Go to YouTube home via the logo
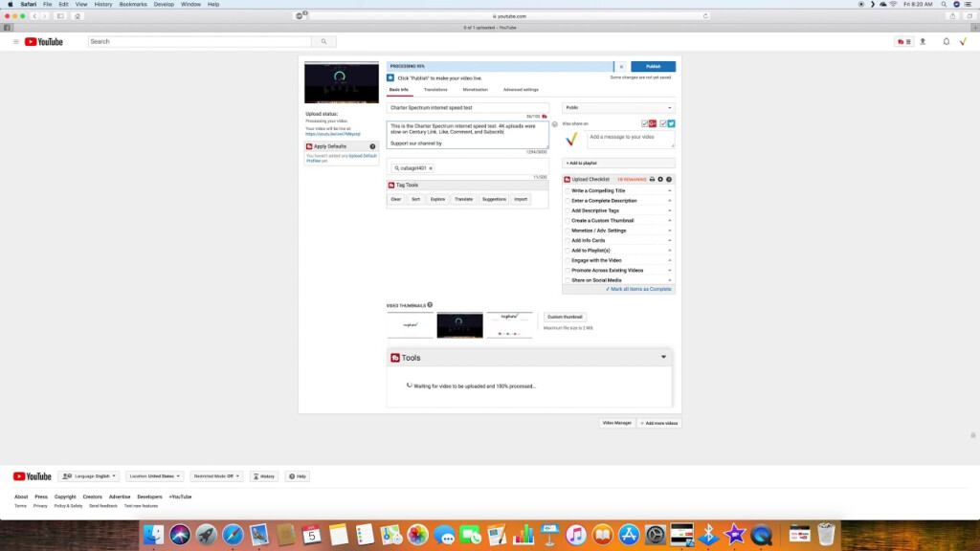This screenshot has height=551, width=980. 44,42
